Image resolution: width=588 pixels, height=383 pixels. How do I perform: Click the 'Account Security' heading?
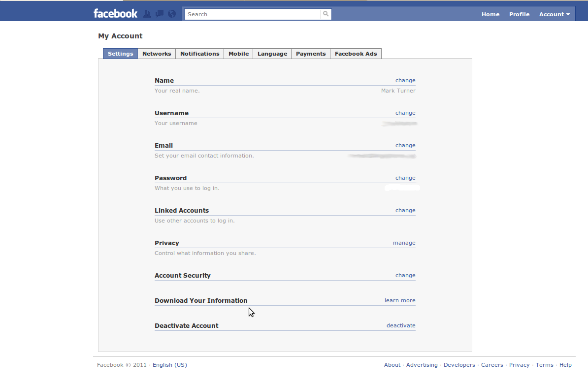[183, 276]
